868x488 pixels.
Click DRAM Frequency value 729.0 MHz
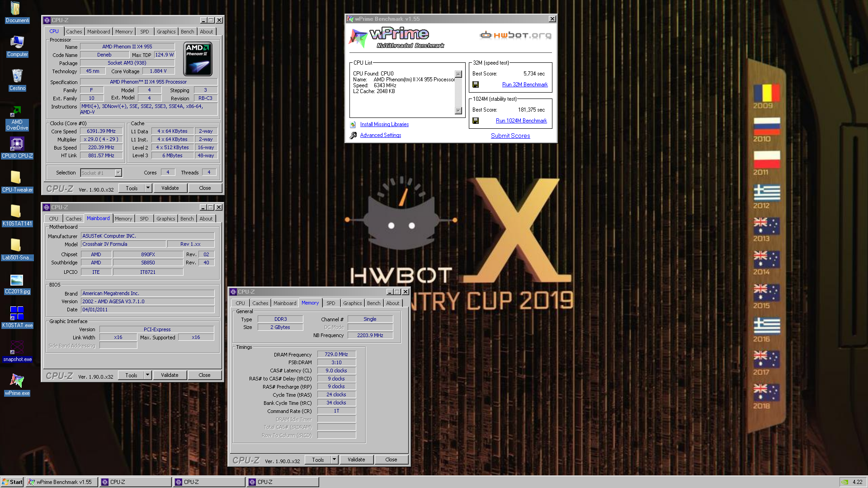336,354
